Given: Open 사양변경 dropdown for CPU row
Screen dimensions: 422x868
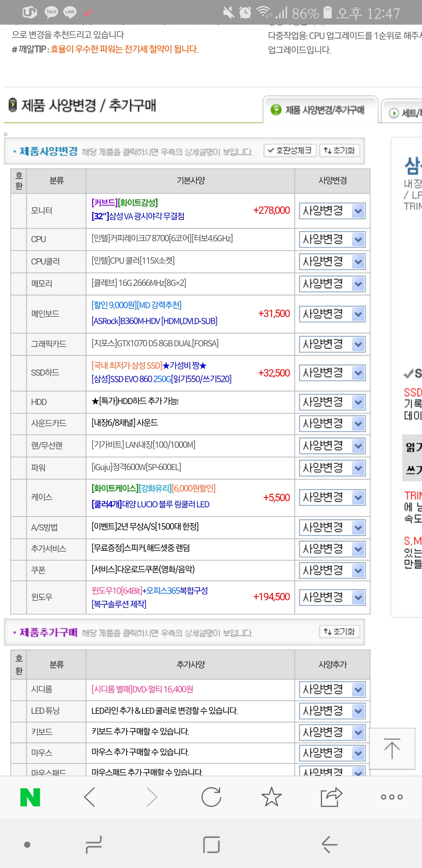Looking at the screenshot, I should [332, 239].
